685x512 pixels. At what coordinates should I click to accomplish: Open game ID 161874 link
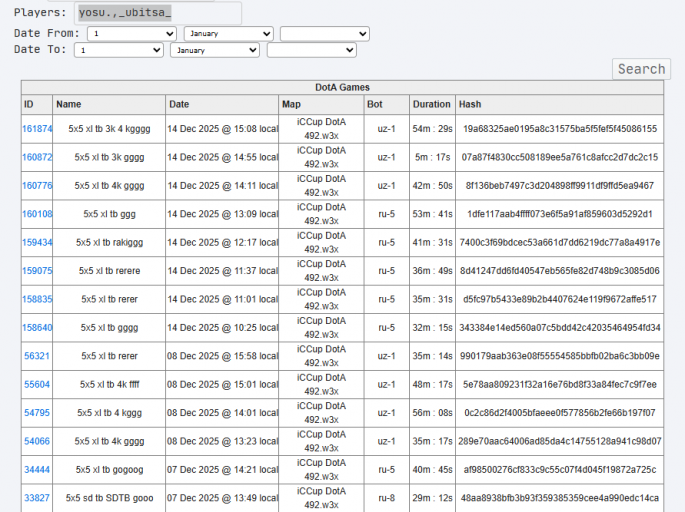(37, 129)
